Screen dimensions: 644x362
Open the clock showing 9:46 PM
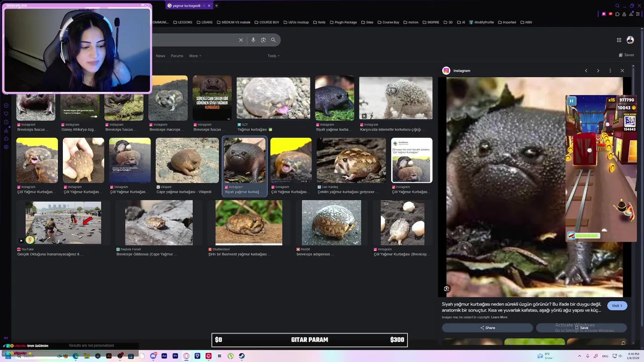click(x=633, y=356)
